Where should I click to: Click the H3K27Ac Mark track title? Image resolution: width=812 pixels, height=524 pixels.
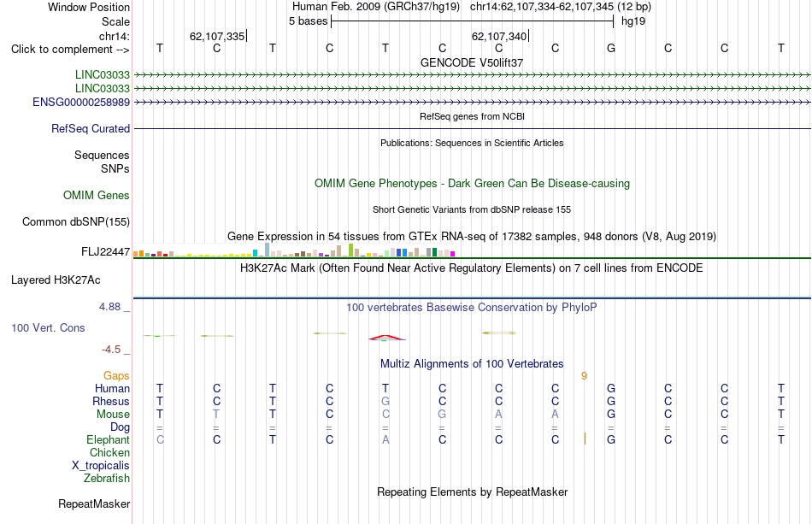pos(472,268)
